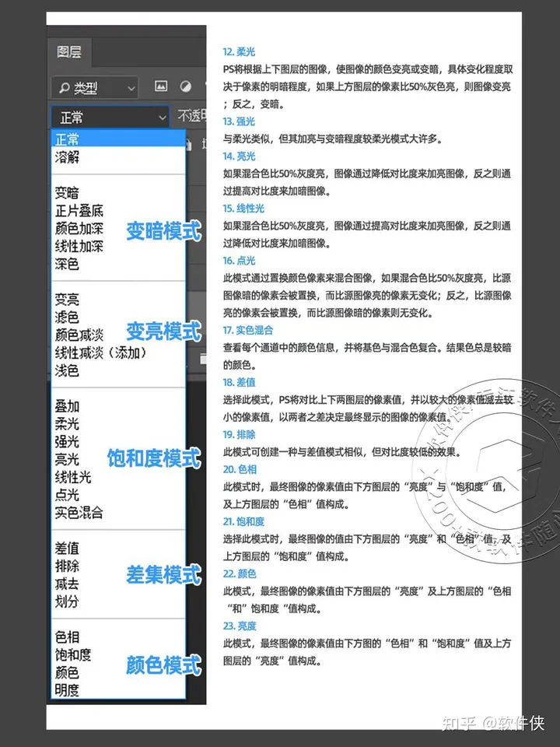Select 颜色加深 blend mode
This screenshot has height=747, width=560.
coord(79,228)
